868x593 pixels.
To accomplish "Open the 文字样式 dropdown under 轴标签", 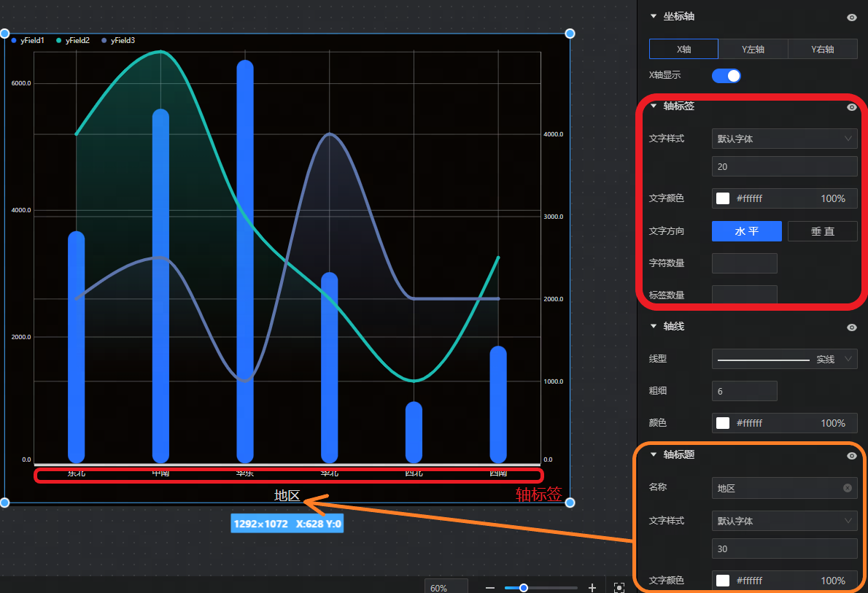I will click(x=784, y=139).
